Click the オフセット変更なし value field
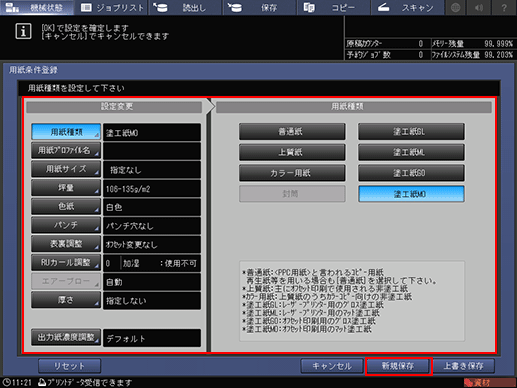The height and width of the screenshot is (388, 517). [152, 244]
